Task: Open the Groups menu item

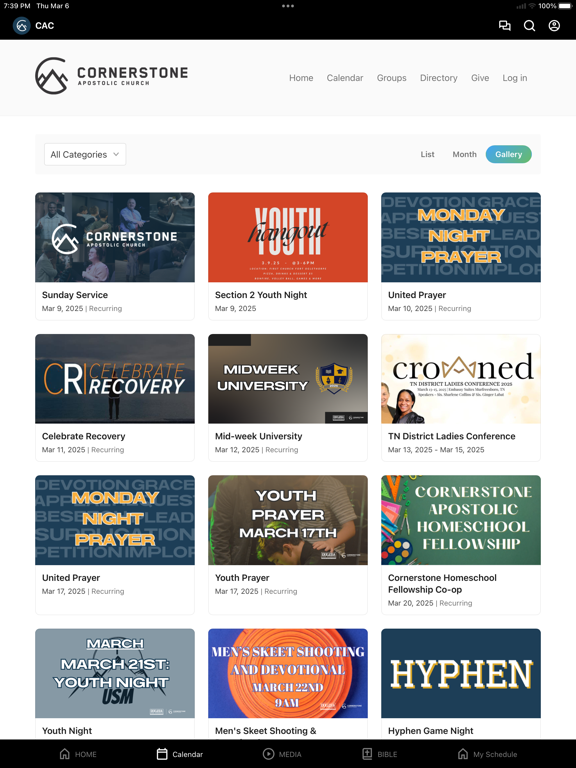Action: pyautogui.click(x=391, y=78)
